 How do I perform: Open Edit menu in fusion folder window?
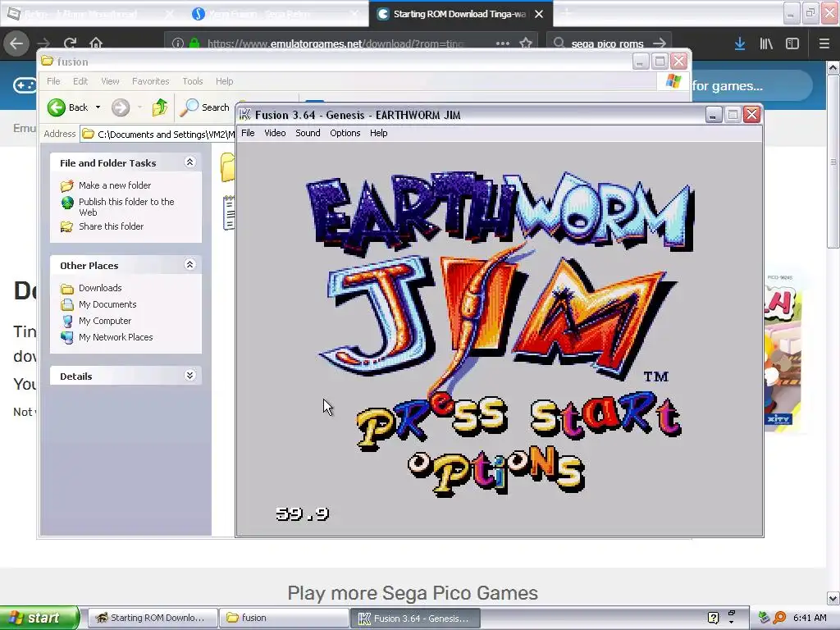[x=80, y=81]
